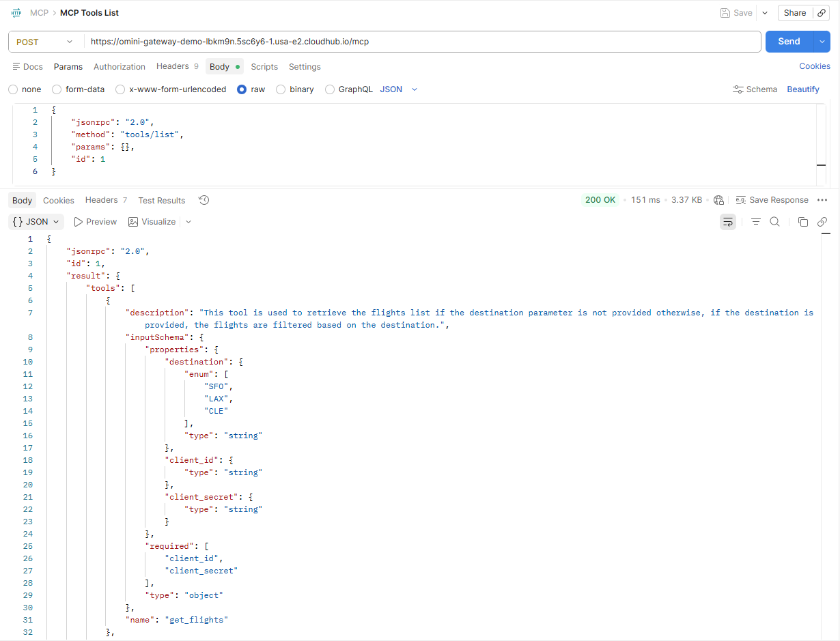Click the "CLE" enum value
Screen dimensions: 840x641
[x=216, y=411]
